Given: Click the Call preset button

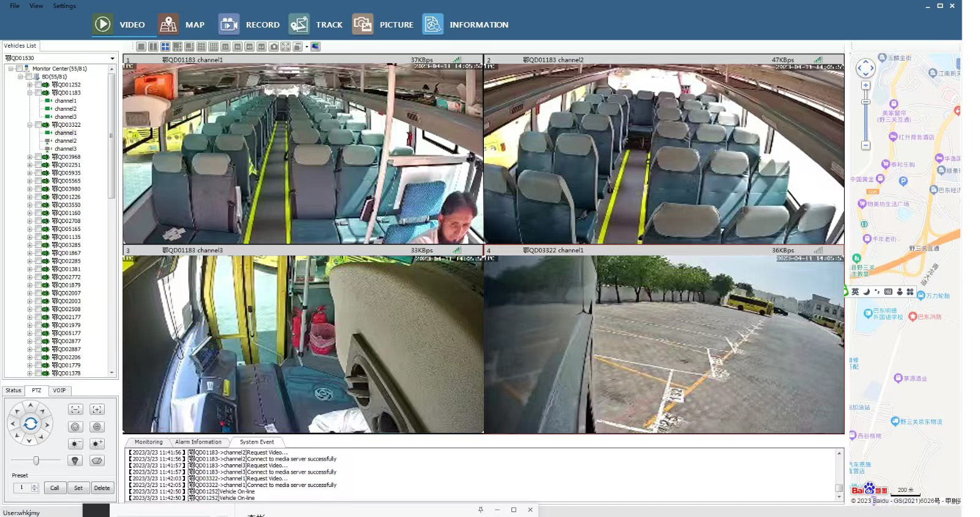Looking at the screenshot, I should 55,488.
